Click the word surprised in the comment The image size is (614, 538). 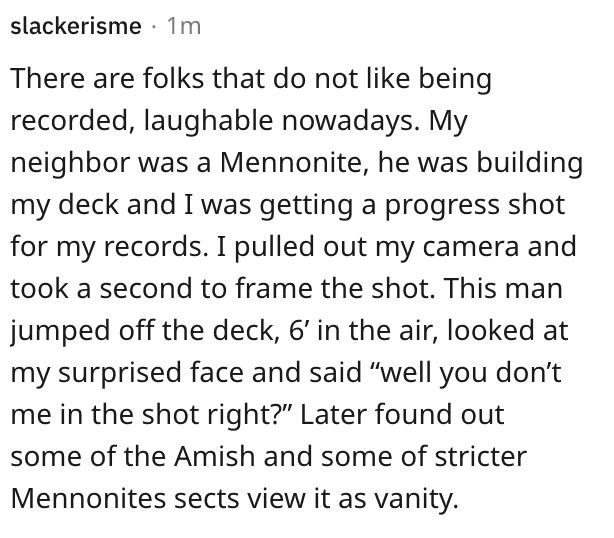pyautogui.click(x=120, y=373)
